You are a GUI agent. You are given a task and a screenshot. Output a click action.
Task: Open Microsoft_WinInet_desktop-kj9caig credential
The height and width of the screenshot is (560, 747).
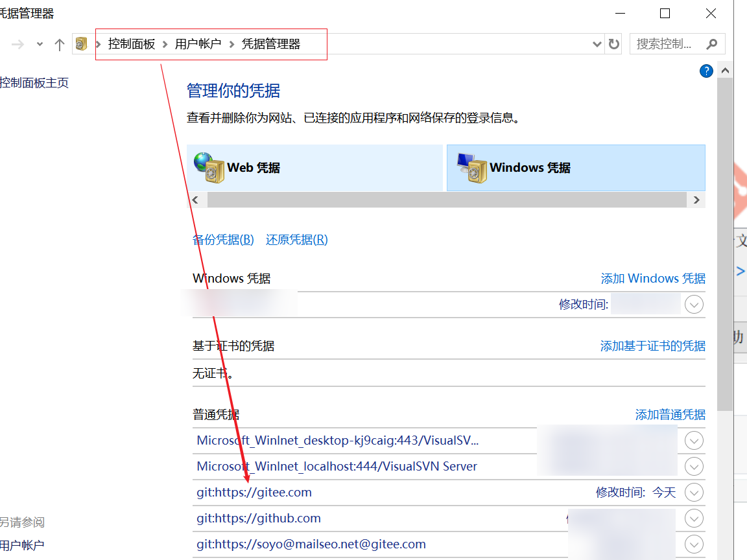click(338, 441)
